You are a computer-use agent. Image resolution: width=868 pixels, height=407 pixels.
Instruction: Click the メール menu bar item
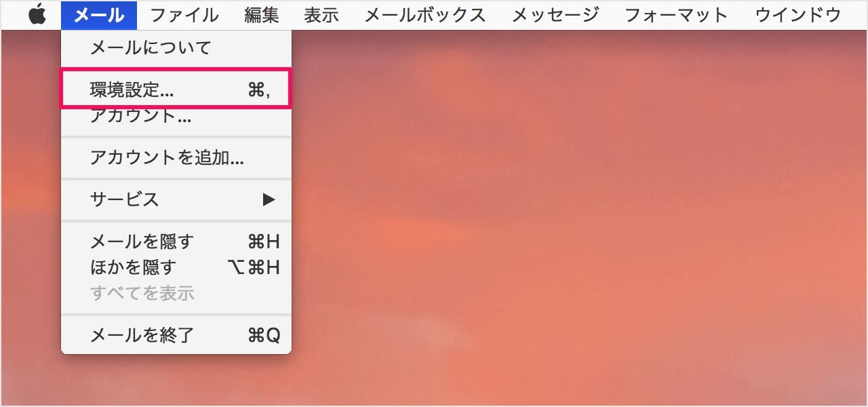[x=98, y=15]
